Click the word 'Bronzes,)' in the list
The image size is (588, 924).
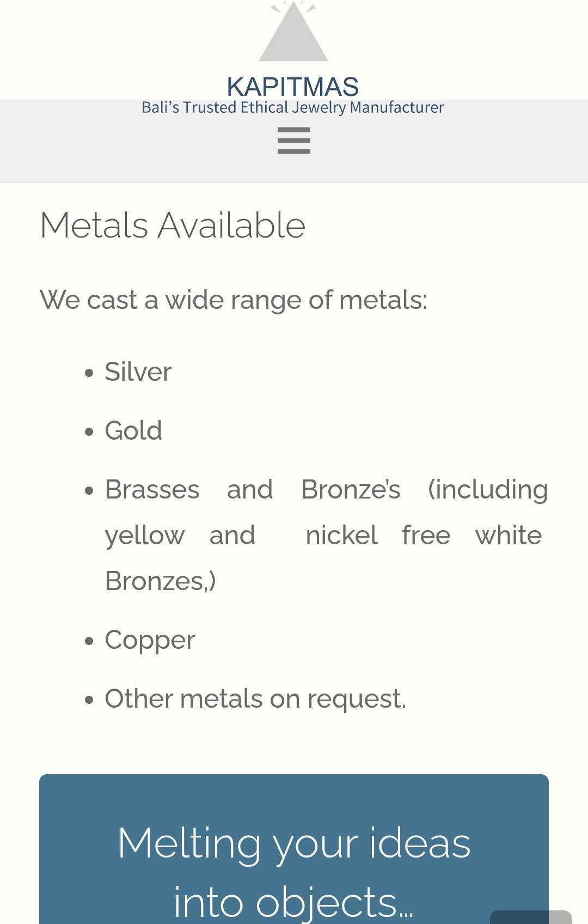click(161, 581)
